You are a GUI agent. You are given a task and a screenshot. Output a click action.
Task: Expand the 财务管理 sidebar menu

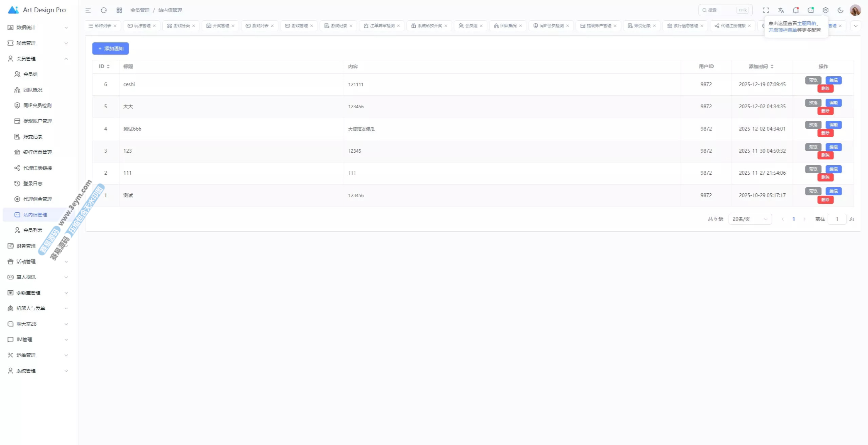tap(37, 246)
